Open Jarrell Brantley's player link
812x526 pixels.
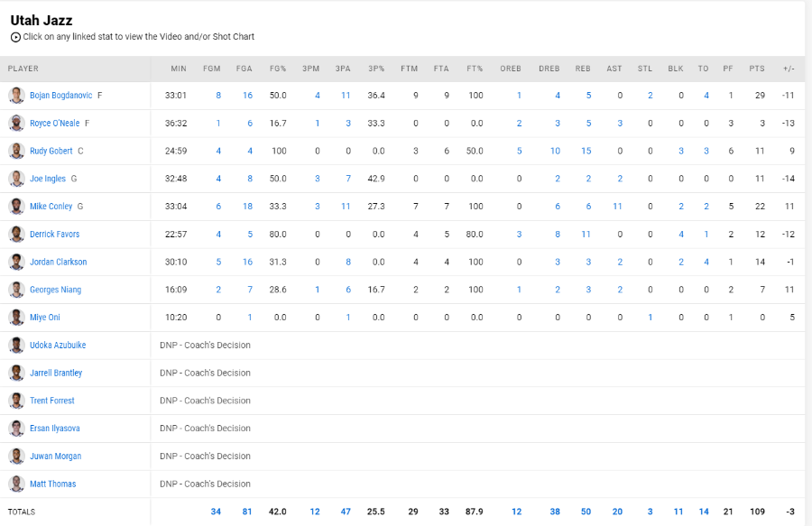point(56,373)
